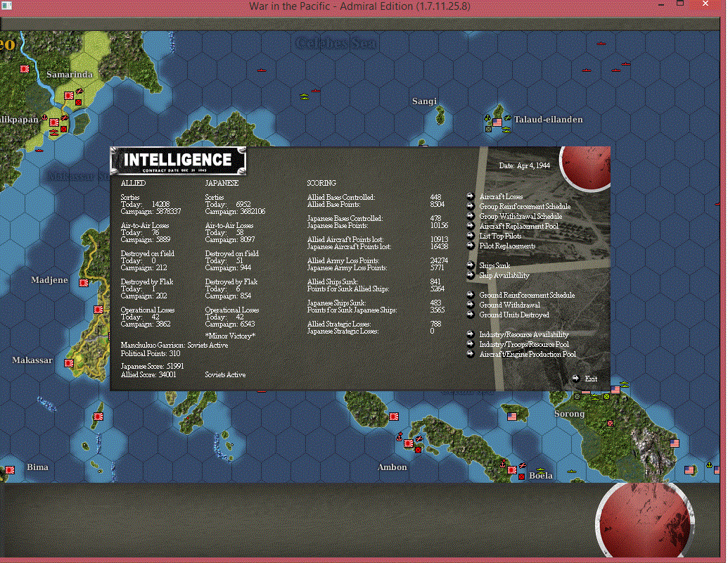Screen dimensions: 728x563
Task: Click the INTELLIGENCE title banner
Action: tap(178, 161)
